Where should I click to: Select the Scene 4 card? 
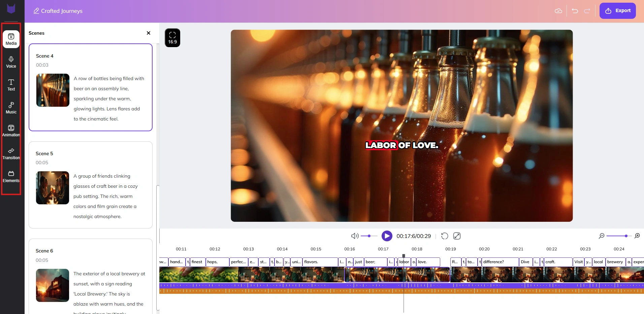(x=91, y=87)
